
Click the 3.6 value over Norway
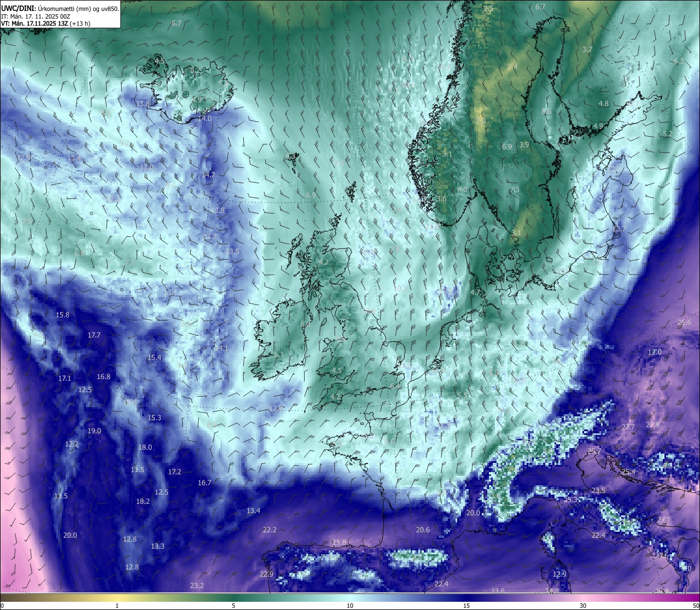click(x=441, y=199)
